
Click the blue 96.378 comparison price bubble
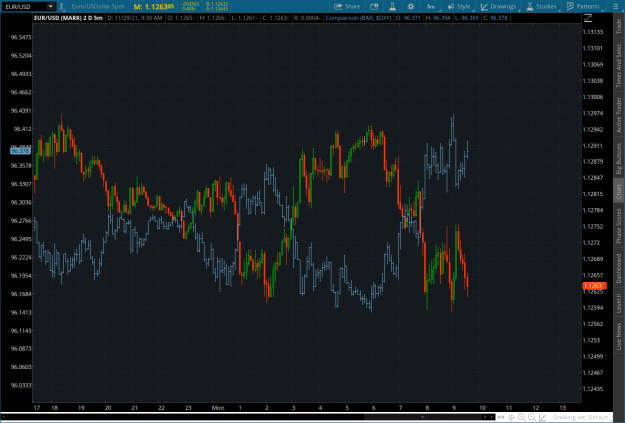[x=20, y=151]
